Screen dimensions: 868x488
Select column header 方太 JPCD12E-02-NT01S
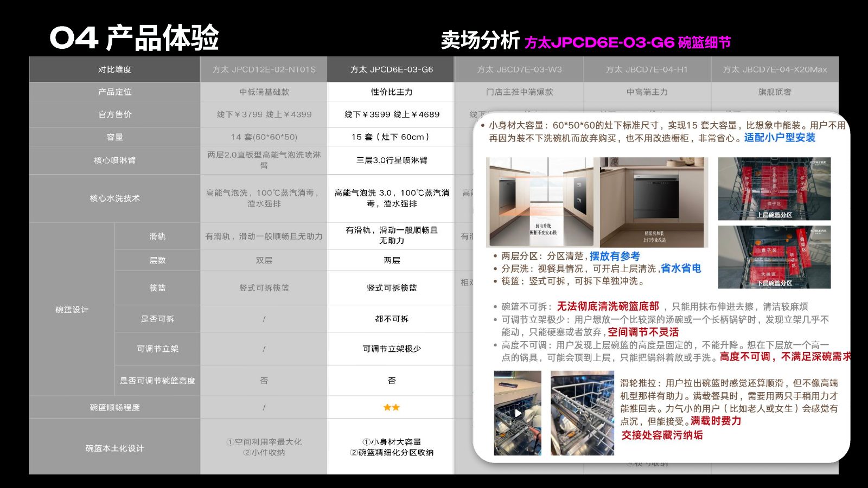click(x=264, y=69)
